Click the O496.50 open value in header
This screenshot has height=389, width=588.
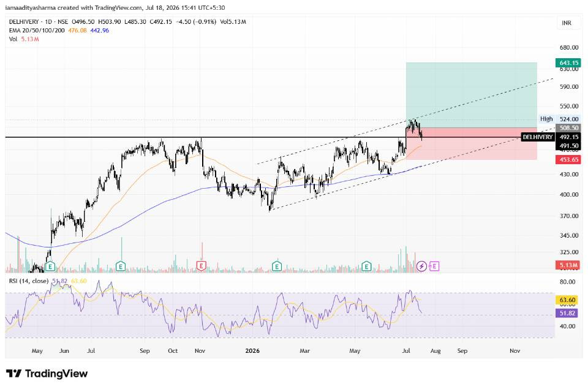tap(83, 22)
